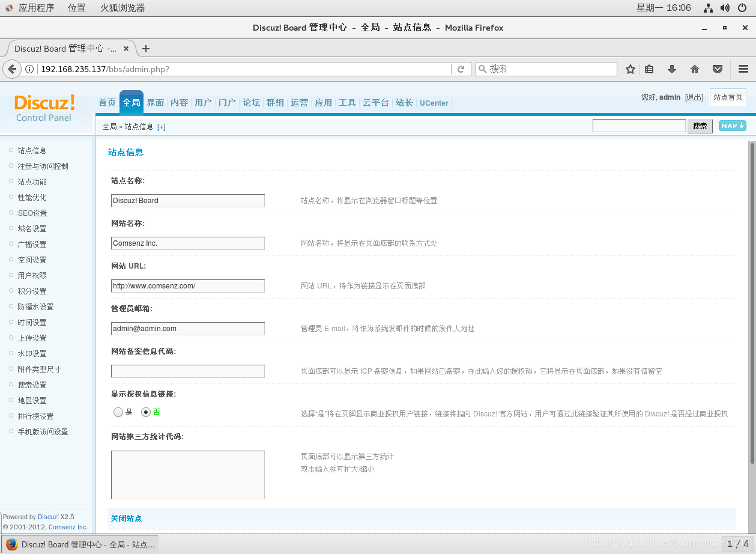Switch to the 运营 tab
Image resolution: width=756 pixels, height=554 pixels.
[299, 103]
